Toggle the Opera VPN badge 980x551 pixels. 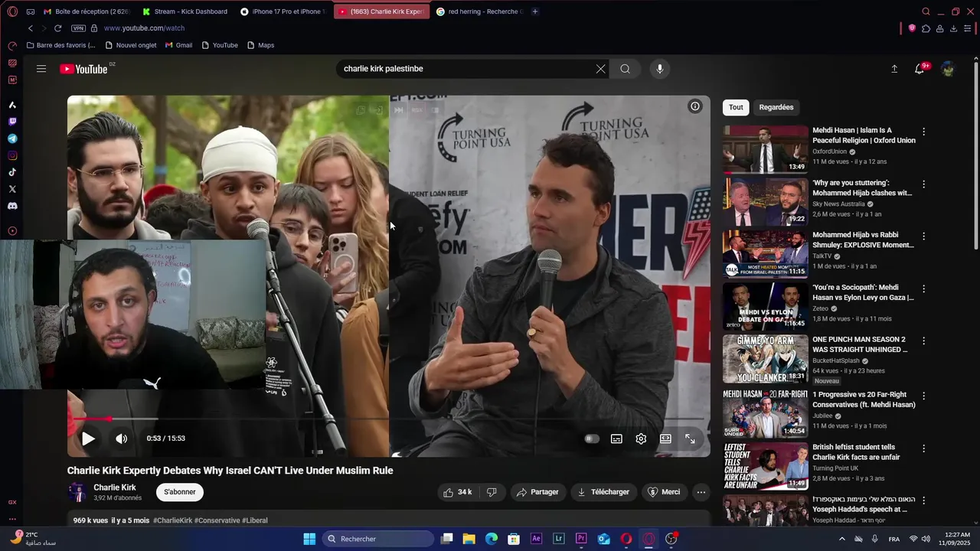(78, 28)
